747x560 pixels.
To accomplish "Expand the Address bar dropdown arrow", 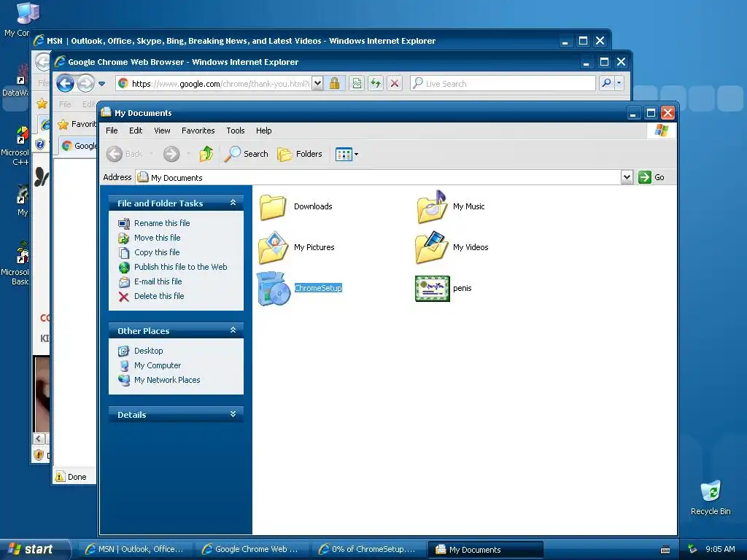I will tap(627, 177).
